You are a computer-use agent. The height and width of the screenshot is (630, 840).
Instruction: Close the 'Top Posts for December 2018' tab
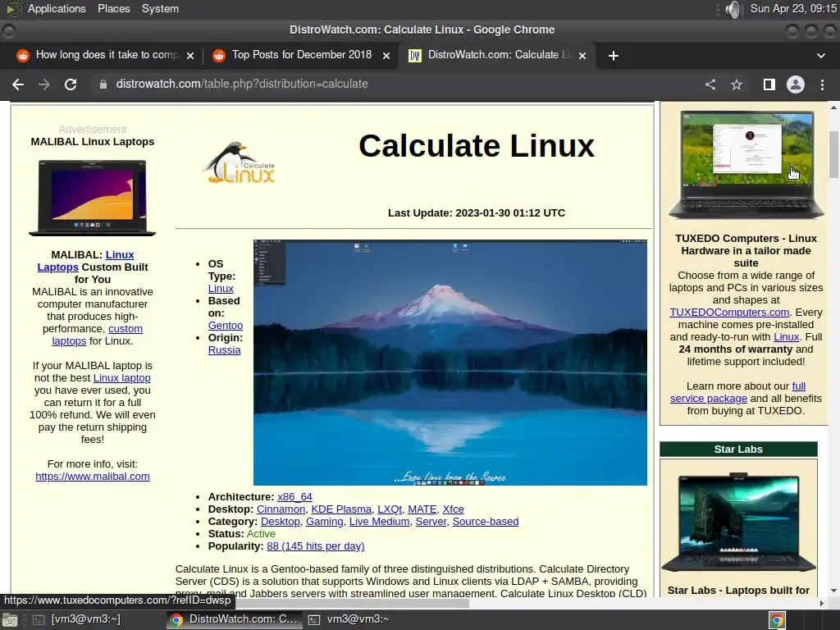[386, 56]
